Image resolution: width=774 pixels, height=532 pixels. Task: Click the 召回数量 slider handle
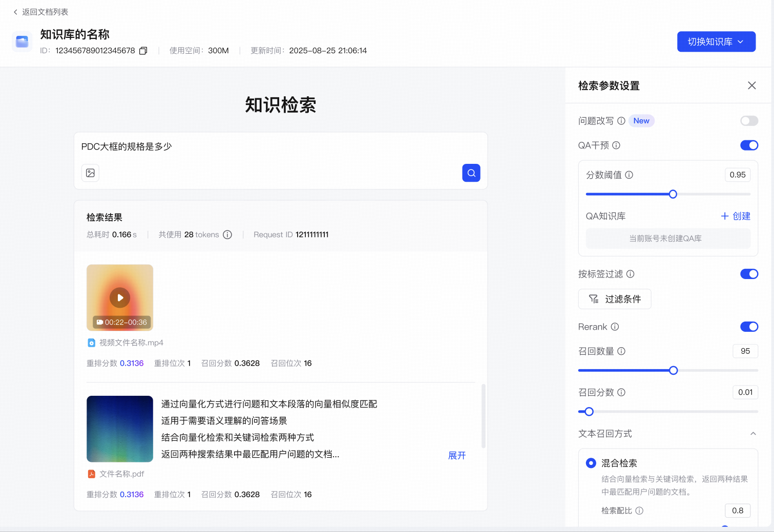(673, 370)
